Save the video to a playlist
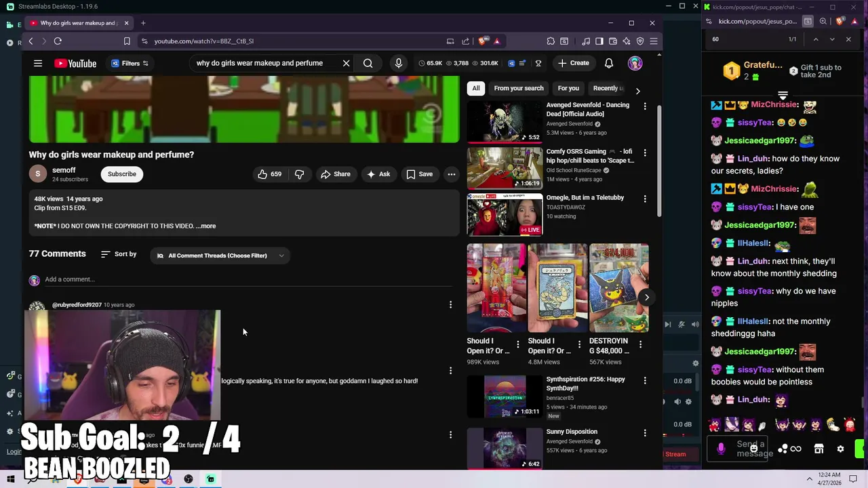The image size is (868, 488). point(419,174)
